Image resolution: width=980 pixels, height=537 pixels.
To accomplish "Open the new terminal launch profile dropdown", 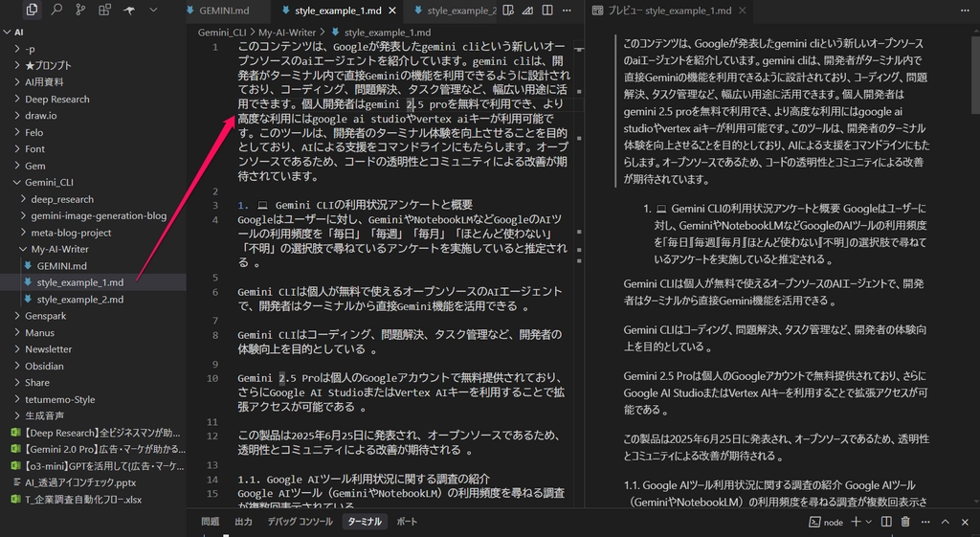I will (868, 522).
